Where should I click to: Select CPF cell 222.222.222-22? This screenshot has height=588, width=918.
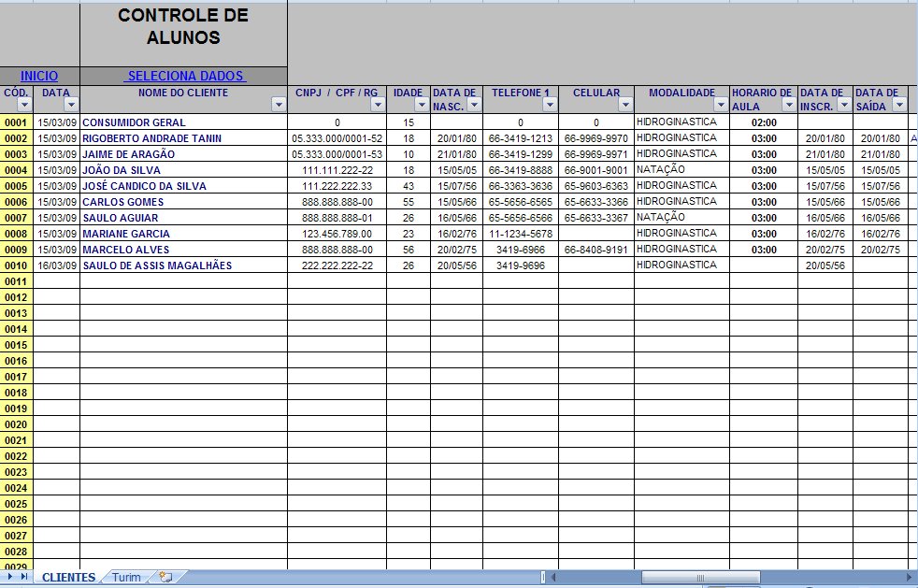tap(337, 265)
